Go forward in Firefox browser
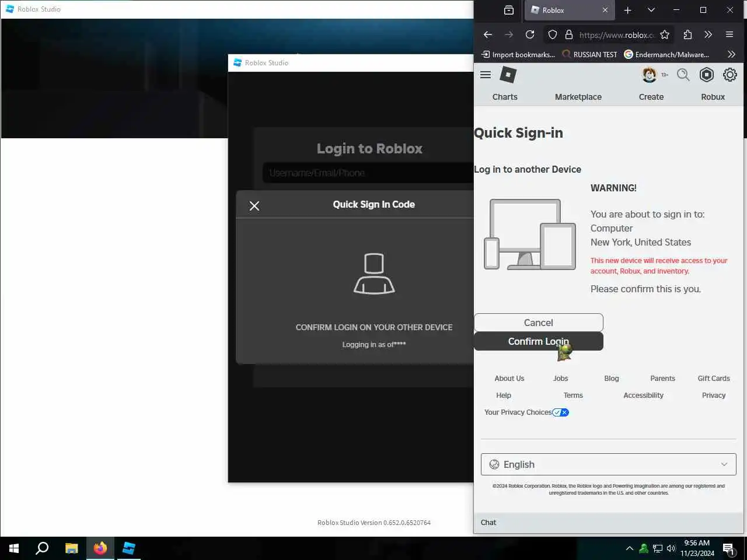 click(509, 35)
